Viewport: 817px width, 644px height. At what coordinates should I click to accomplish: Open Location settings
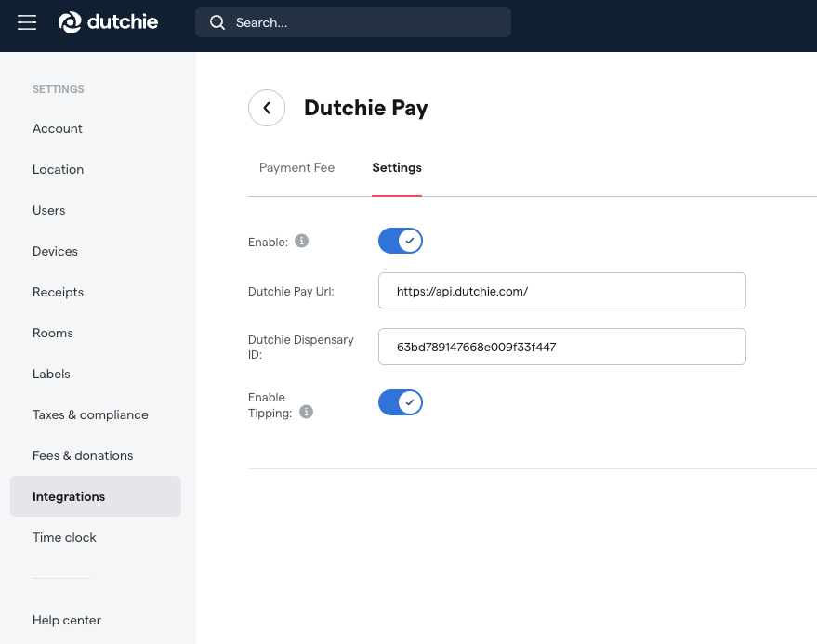coord(58,169)
